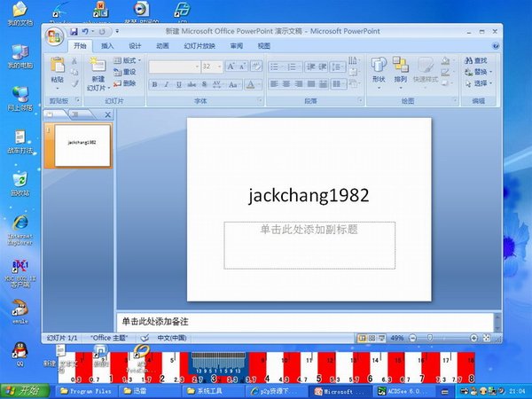Decrease font size with small A
Image resolution: width=532 pixels, height=399 pixels.
[x=242, y=66]
